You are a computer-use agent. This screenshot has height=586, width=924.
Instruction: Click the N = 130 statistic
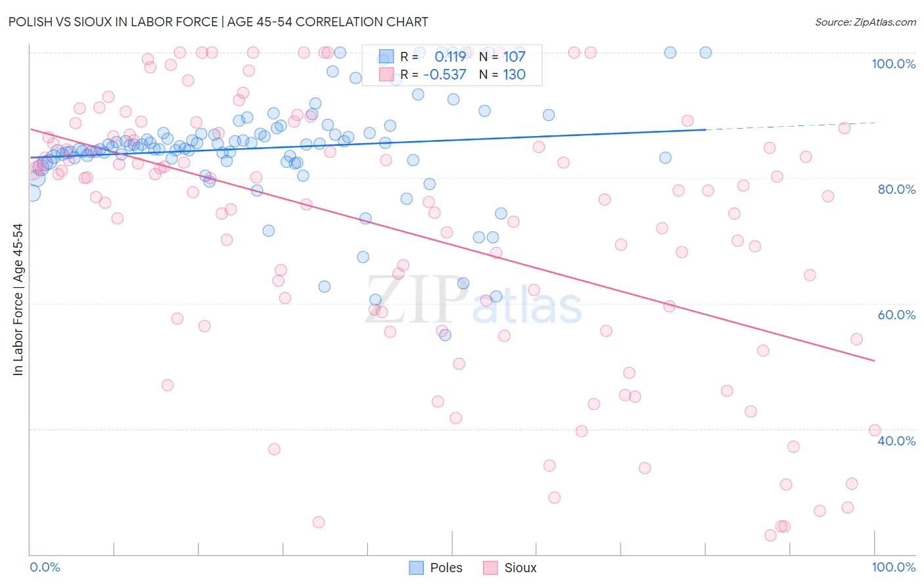[502, 74]
